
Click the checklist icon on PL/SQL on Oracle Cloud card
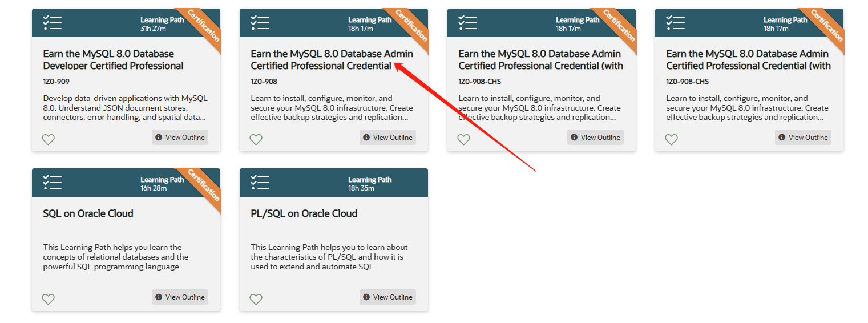click(260, 183)
